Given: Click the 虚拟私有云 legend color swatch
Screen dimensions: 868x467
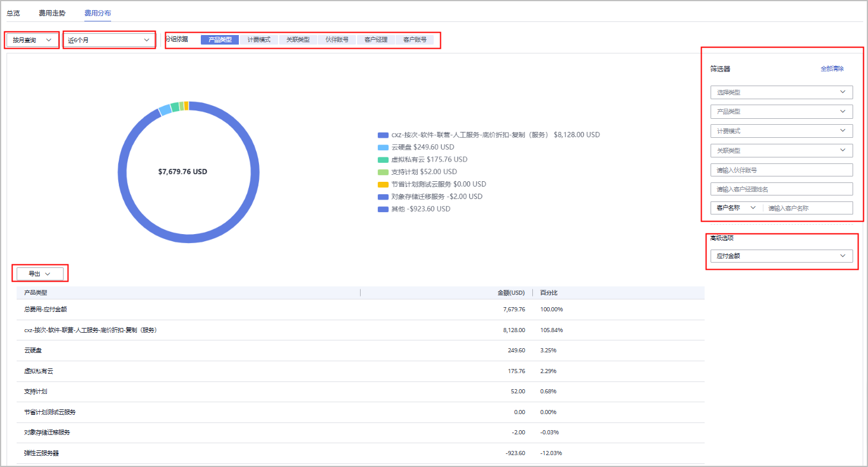Looking at the screenshot, I should click(x=383, y=160).
